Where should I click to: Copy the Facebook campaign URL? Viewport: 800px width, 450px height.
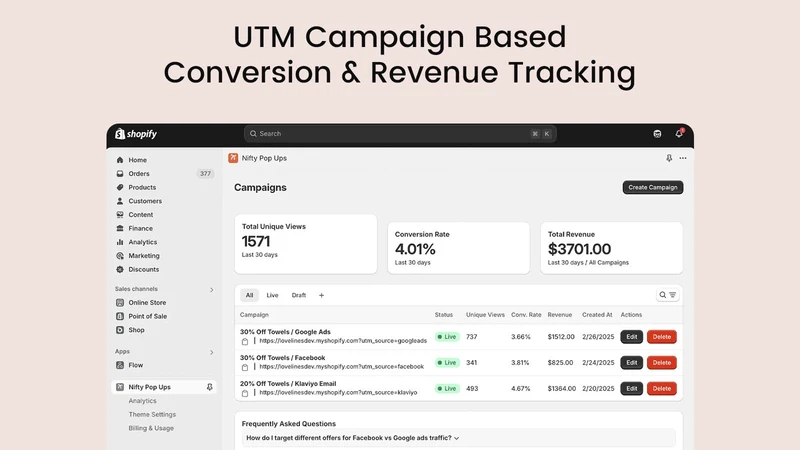(x=245, y=367)
